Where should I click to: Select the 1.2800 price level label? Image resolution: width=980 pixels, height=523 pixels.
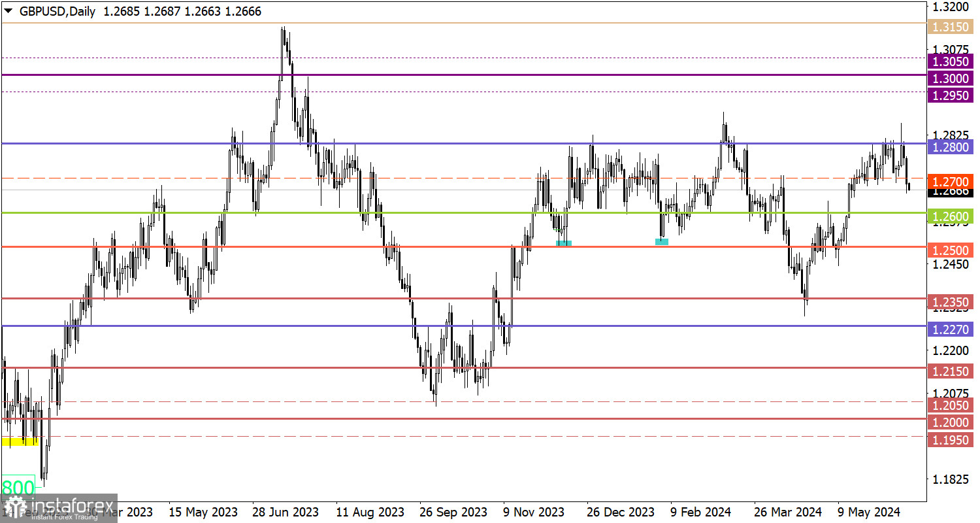tap(951, 146)
